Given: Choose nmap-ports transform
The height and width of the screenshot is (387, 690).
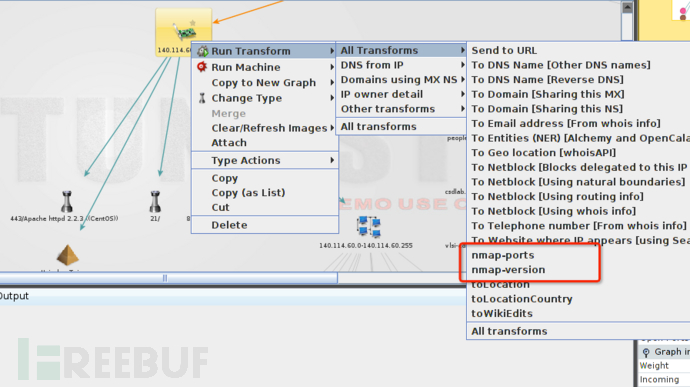Looking at the screenshot, I should pos(503,255).
